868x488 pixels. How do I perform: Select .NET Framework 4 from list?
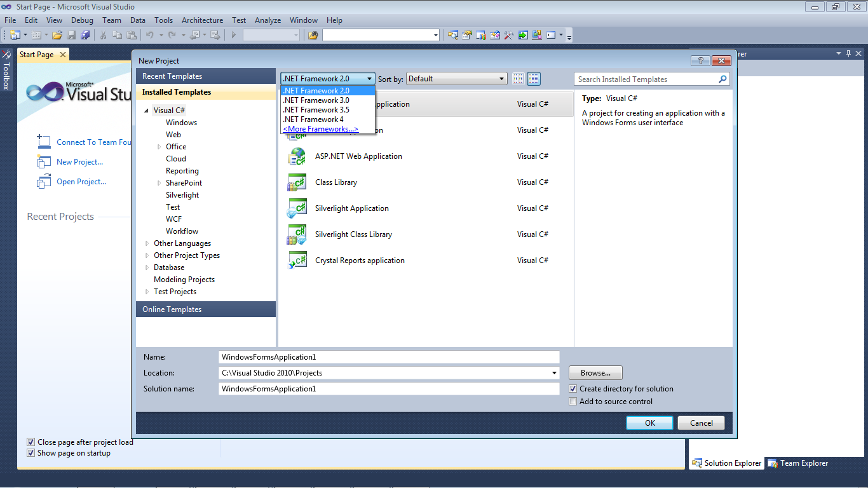tap(328, 119)
